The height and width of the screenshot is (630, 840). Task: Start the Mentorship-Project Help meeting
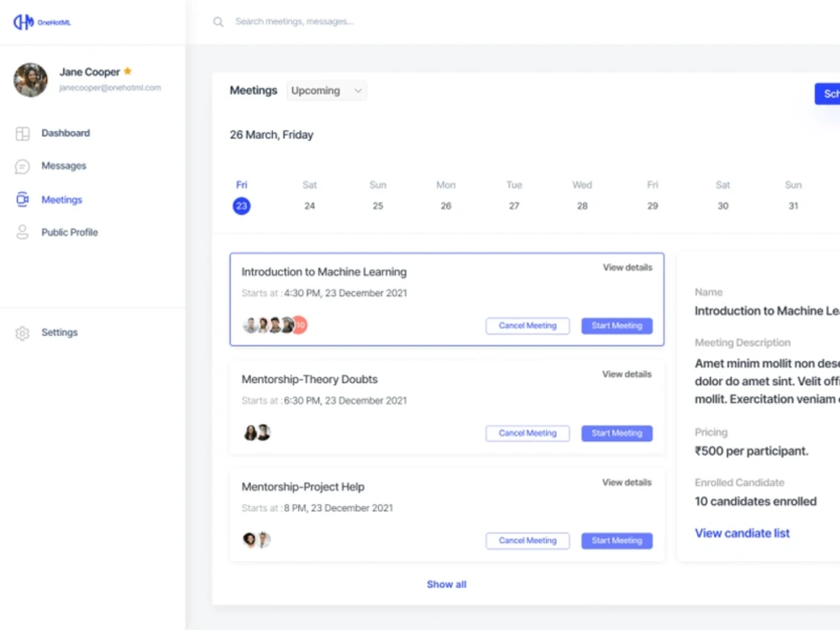tap(617, 540)
